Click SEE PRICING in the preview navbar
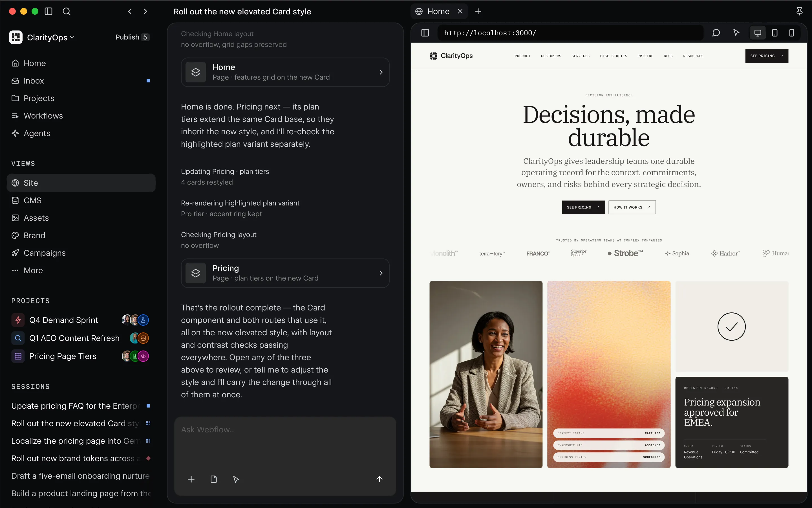 tap(767, 56)
